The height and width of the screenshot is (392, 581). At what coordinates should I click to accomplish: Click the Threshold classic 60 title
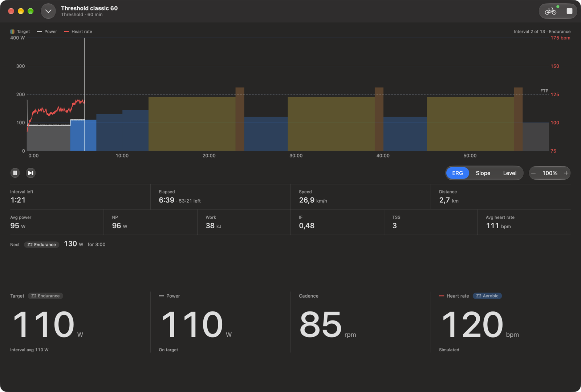pyautogui.click(x=89, y=8)
